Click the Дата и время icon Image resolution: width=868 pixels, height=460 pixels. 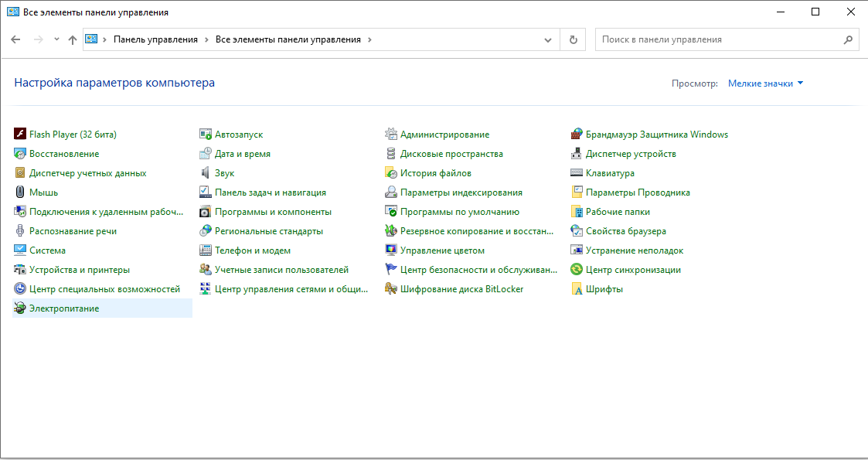click(206, 154)
